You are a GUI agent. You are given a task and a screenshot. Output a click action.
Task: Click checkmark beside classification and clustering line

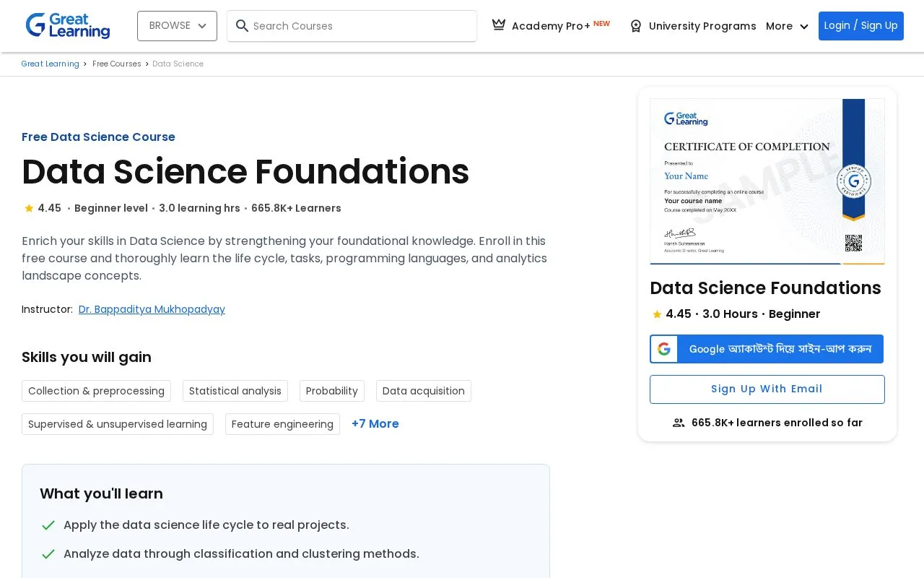click(48, 554)
